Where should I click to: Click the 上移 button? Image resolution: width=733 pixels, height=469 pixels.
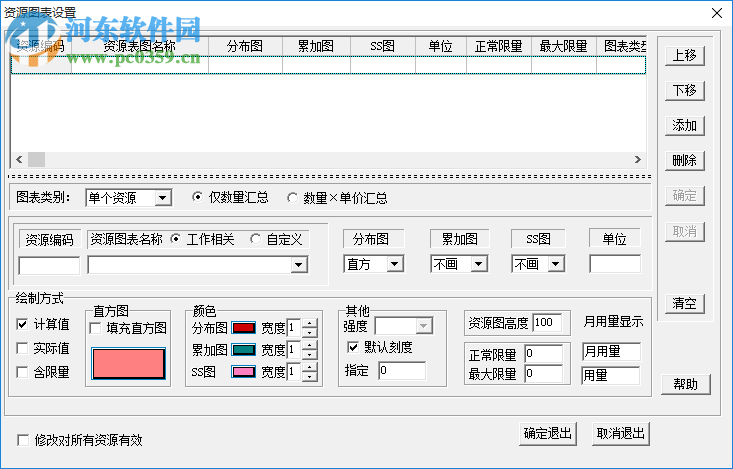tap(684, 56)
